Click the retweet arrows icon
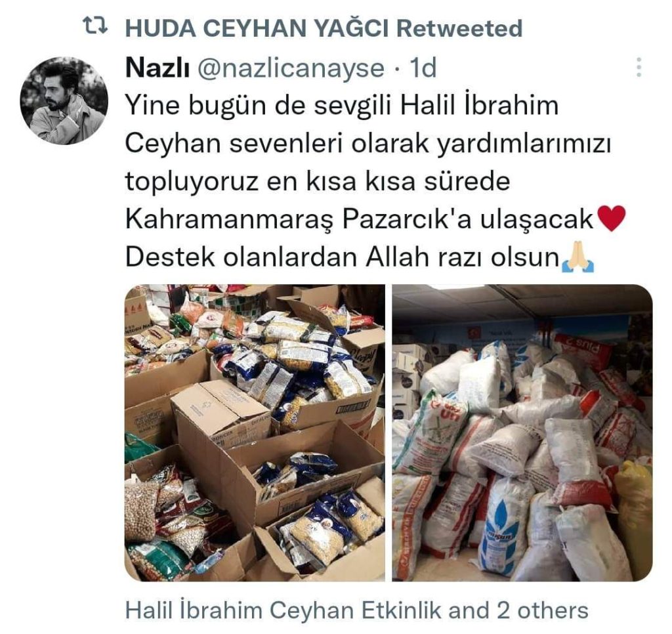 point(94,26)
